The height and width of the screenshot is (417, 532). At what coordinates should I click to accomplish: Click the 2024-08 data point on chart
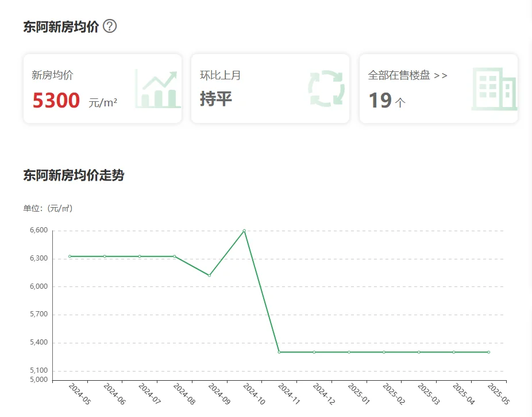pos(175,257)
